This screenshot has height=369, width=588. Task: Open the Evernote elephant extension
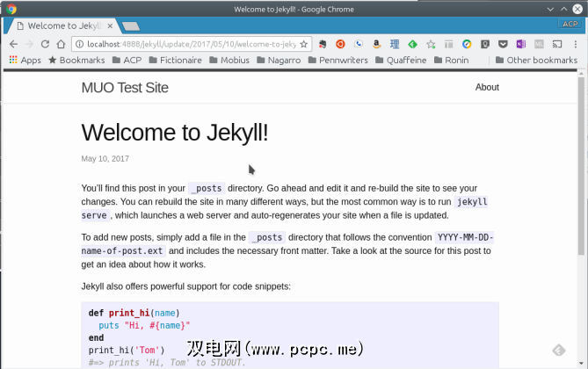[322, 44]
